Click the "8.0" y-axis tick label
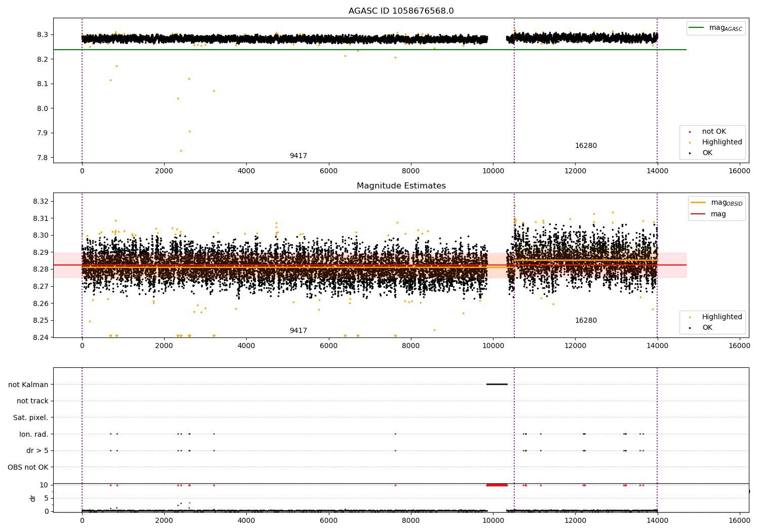Viewport: 760px width, 532px height. tap(43, 108)
